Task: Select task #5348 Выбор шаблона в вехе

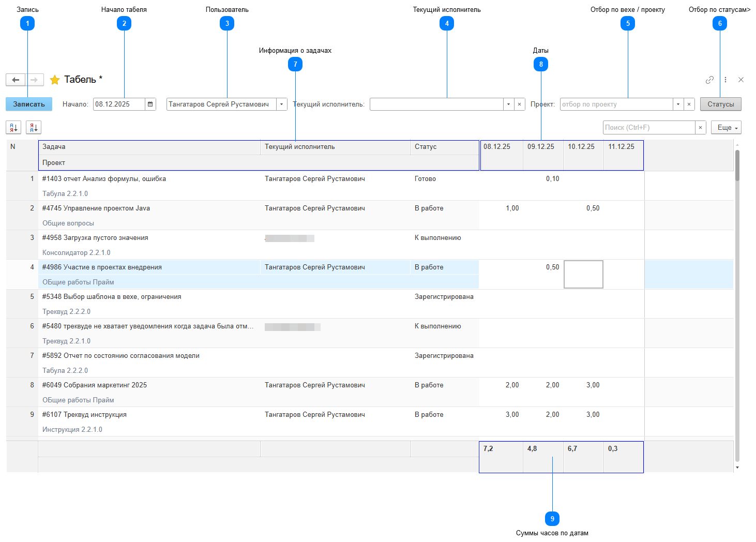Action: pos(112,297)
